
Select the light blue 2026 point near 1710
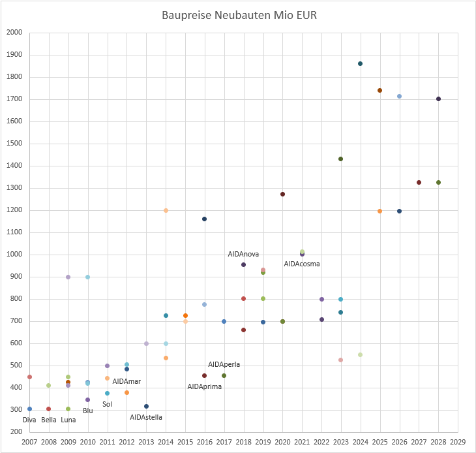coord(399,96)
